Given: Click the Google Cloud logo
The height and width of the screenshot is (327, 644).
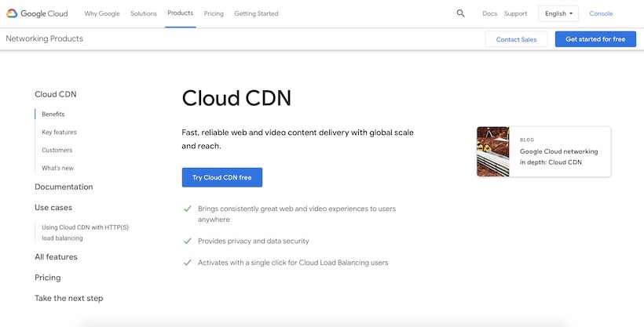Looking at the screenshot, I should 37,13.
